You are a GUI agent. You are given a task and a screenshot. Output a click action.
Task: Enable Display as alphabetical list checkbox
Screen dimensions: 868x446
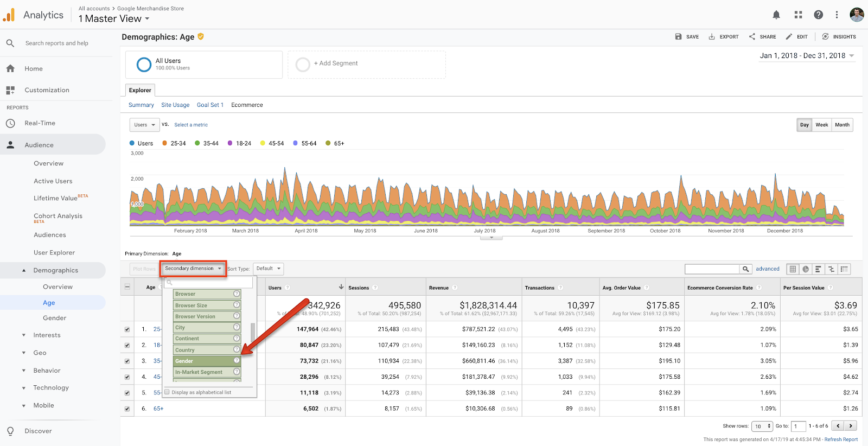coord(167,392)
